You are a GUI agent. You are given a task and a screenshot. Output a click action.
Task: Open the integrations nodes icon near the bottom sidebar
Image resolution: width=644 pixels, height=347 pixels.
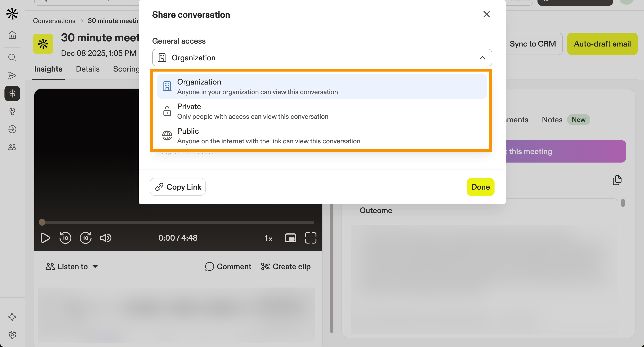(12, 317)
